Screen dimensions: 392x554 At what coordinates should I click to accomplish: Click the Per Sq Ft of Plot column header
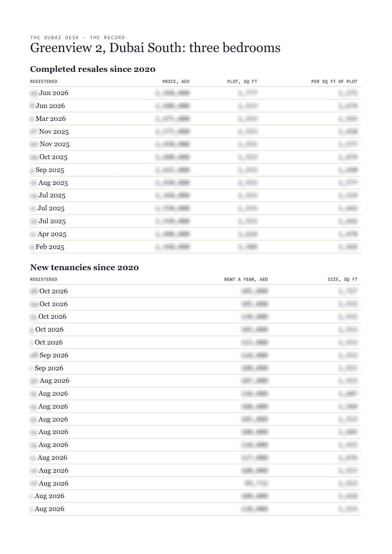coord(334,81)
